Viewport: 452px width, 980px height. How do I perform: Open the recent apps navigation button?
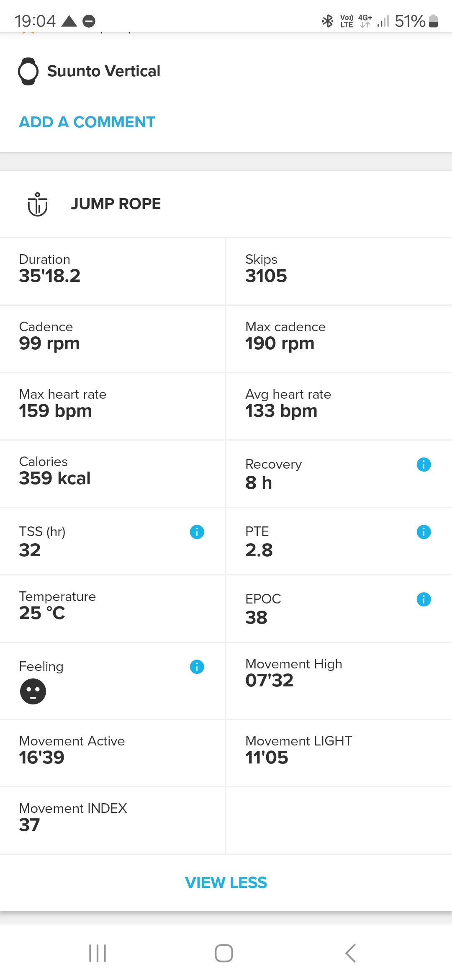pyautogui.click(x=98, y=953)
